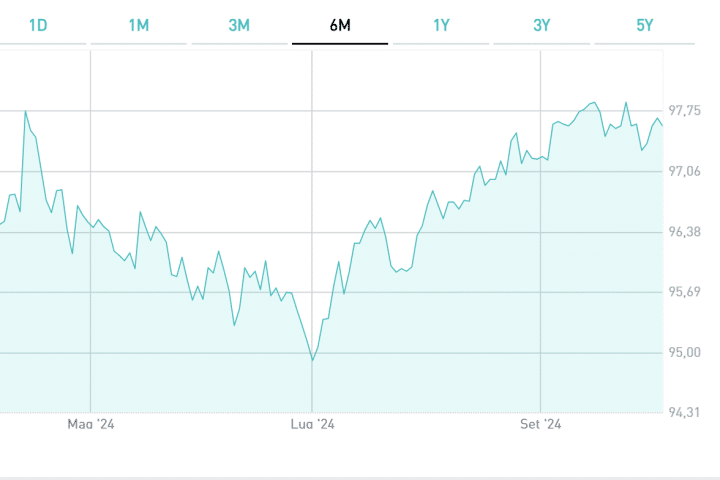Select the 1D time range tab

click(x=38, y=25)
